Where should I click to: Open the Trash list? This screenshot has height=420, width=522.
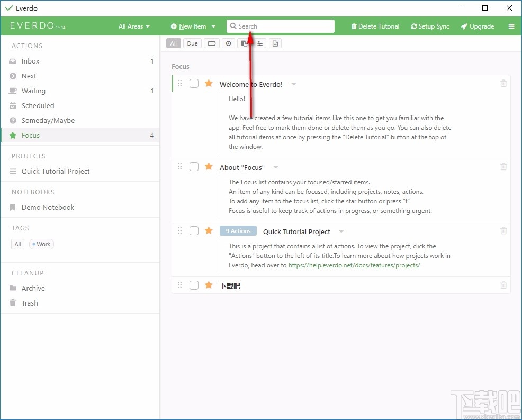tap(80, 303)
